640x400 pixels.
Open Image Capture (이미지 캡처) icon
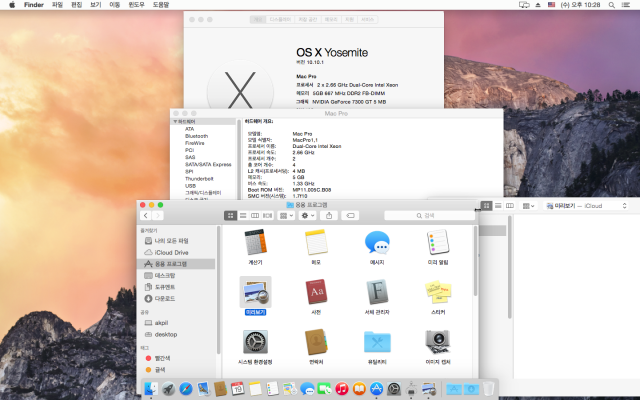click(438, 342)
